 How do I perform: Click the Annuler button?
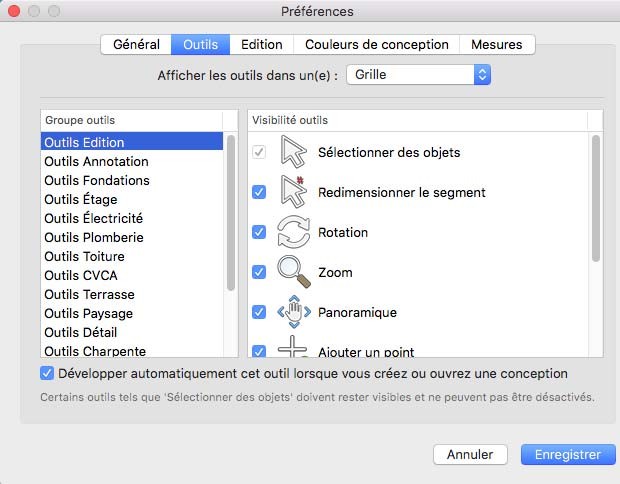coord(470,454)
